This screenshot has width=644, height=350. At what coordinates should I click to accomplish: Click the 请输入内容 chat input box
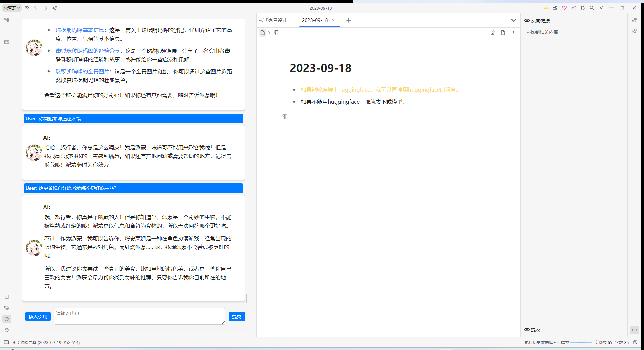point(140,316)
